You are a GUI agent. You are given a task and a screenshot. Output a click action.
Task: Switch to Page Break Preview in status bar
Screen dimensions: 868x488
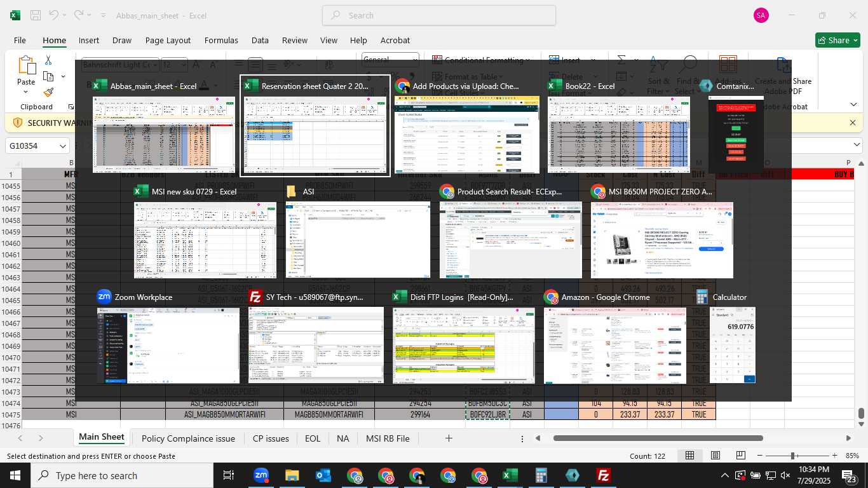point(740,456)
